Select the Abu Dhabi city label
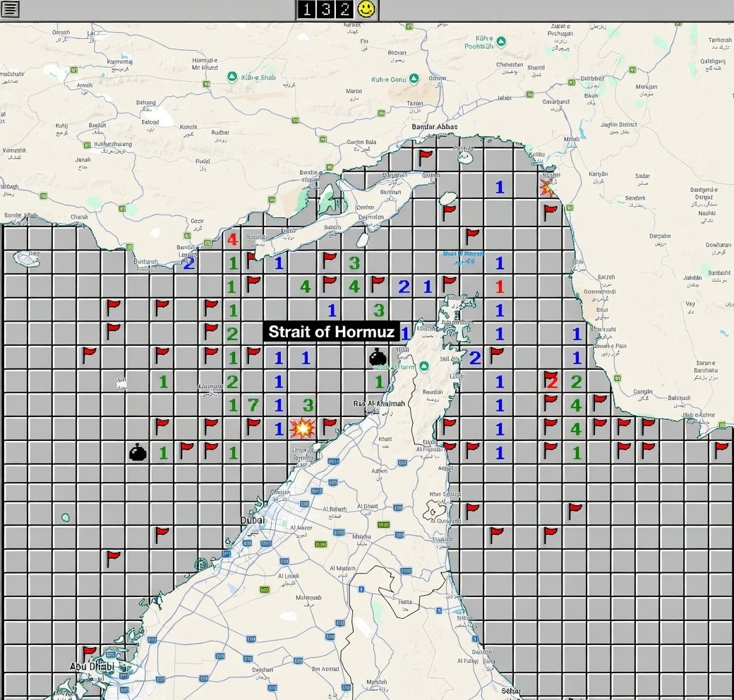 (92, 666)
